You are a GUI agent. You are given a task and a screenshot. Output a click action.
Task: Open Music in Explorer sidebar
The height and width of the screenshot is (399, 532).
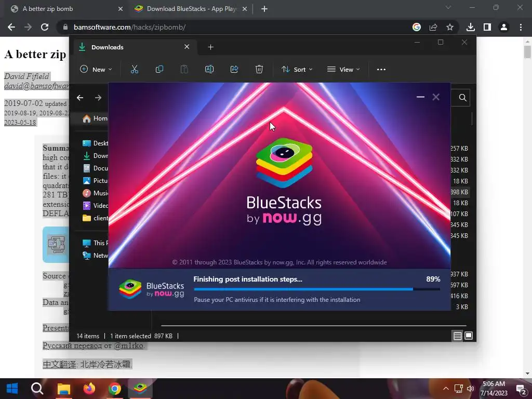click(x=96, y=193)
